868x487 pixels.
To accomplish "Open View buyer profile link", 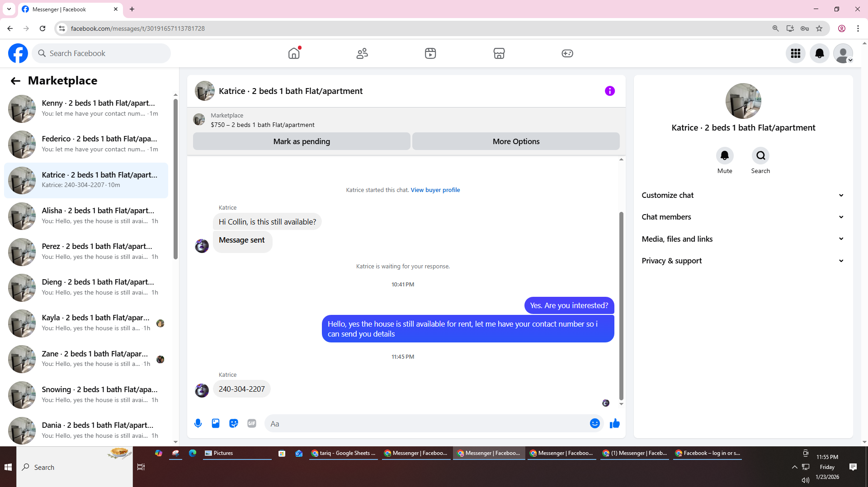I will click(x=435, y=190).
